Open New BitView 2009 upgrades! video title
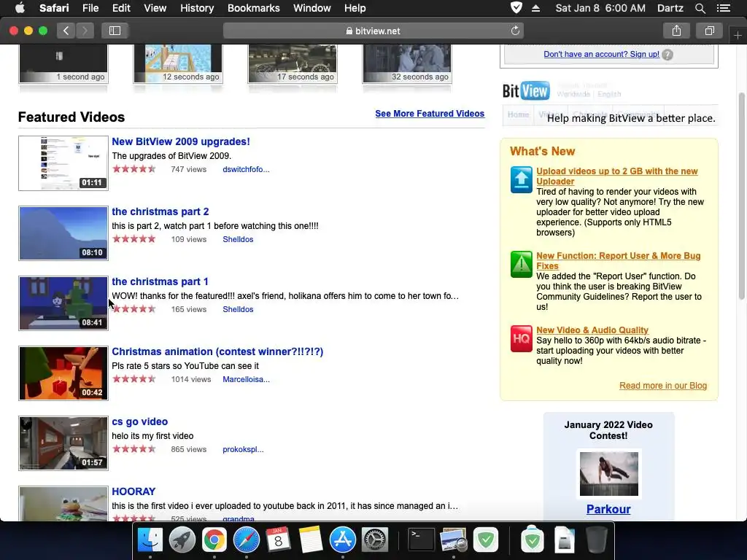 coord(181,141)
